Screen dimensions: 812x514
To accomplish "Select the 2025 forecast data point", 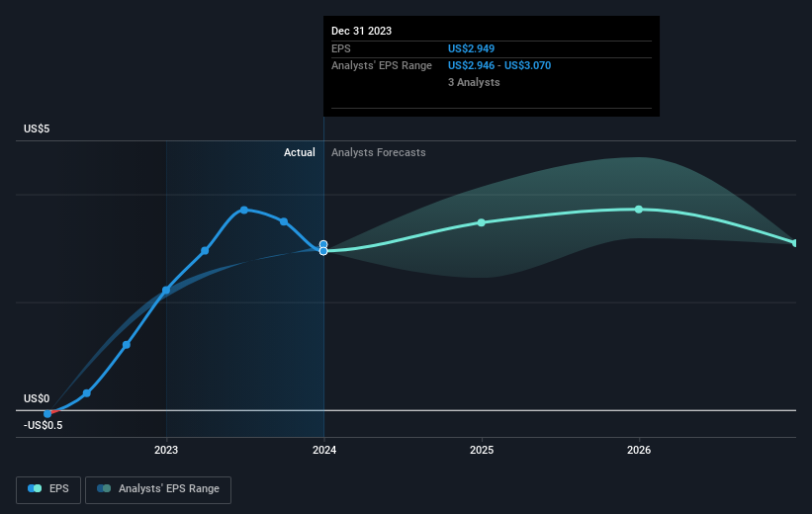I will click(482, 222).
